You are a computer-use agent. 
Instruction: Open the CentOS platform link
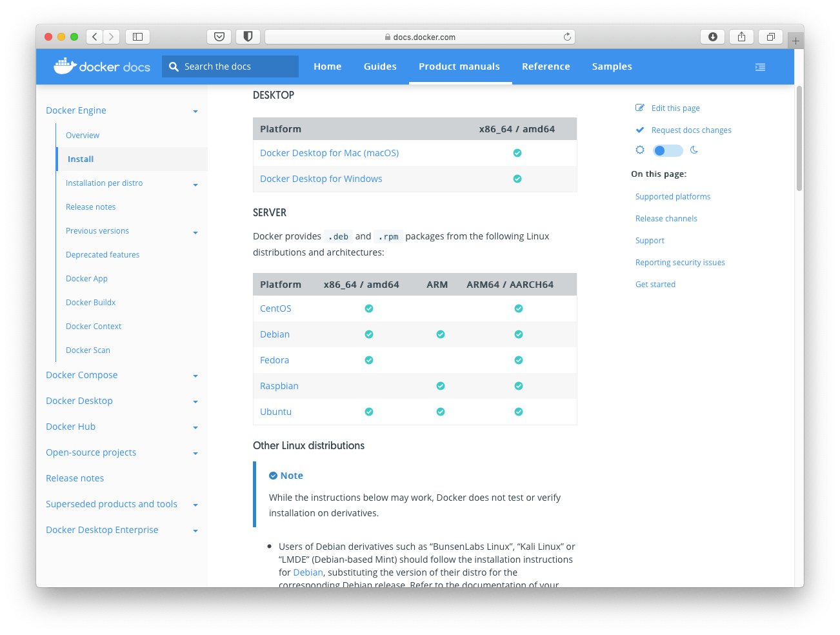pyautogui.click(x=275, y=308)
